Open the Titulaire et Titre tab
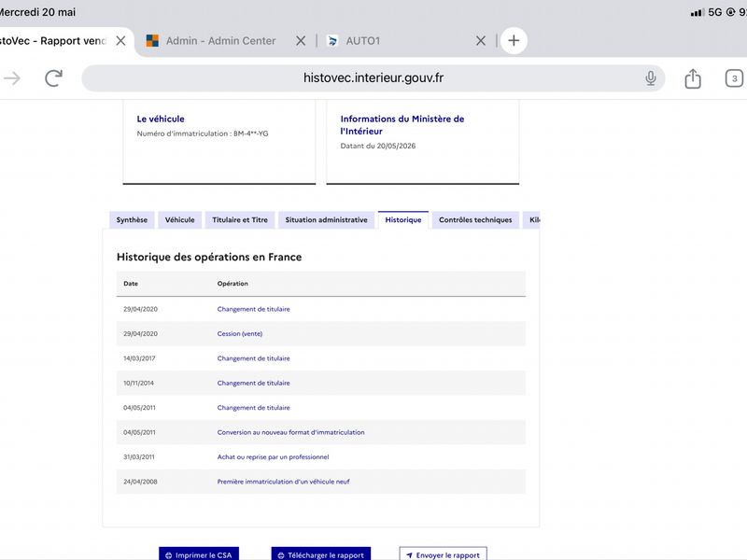Image resolution: width=747 pixels, height=560 pixels. (x=240, y=220)
